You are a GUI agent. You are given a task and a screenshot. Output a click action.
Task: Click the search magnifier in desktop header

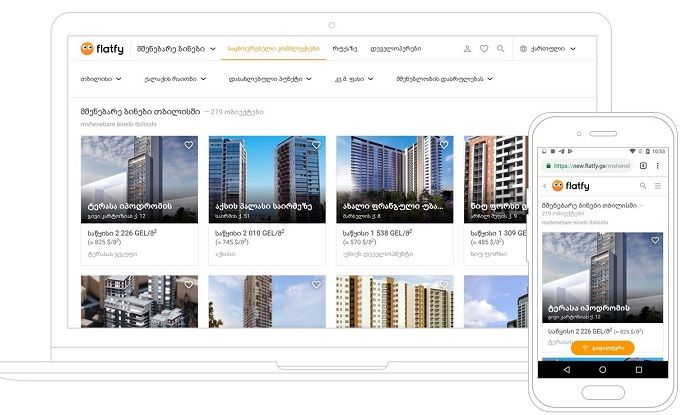pos(501,48)
